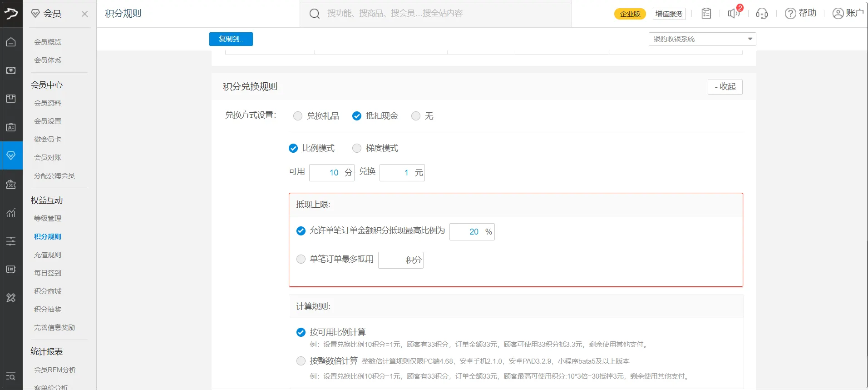Viewport: 868px width, 390px height.
Task: Open 积分商城 menu item
Action: 48,291
